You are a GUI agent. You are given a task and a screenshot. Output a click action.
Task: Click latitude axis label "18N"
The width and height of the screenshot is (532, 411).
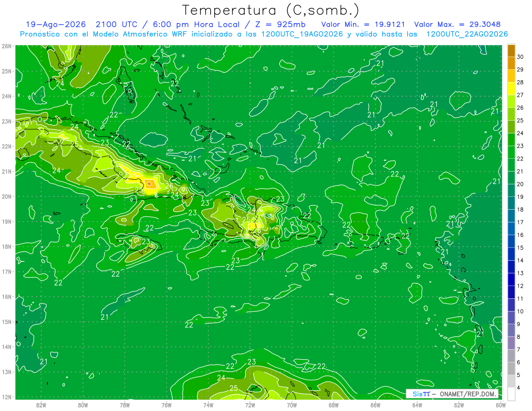[7, 247]
